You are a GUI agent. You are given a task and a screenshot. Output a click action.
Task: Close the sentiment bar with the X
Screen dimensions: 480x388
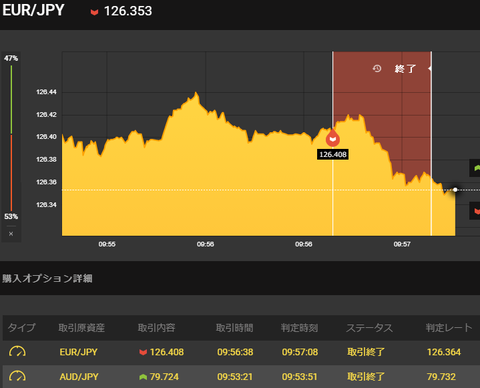point(11,234)
